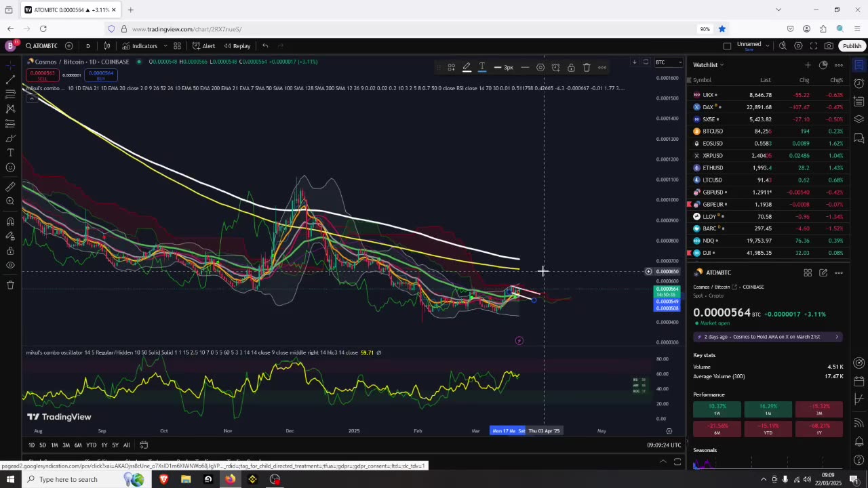Start bar Replay mode
Screen dimensions: 868x488
[237, 46]
